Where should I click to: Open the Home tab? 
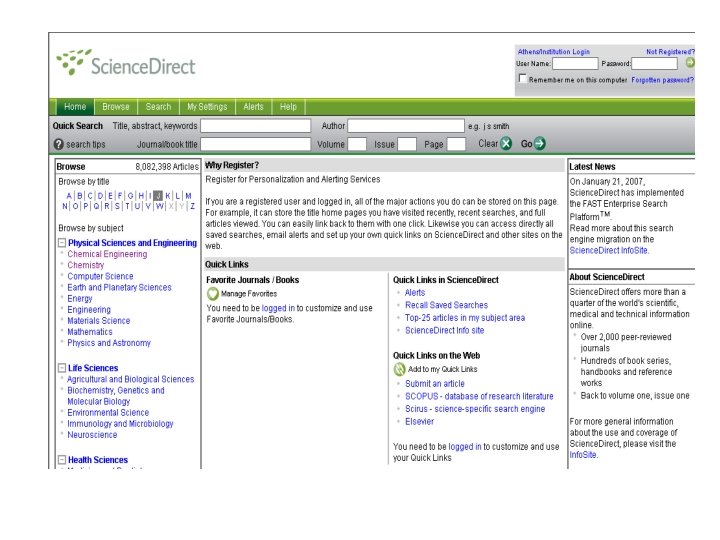(x=75, y=107)
